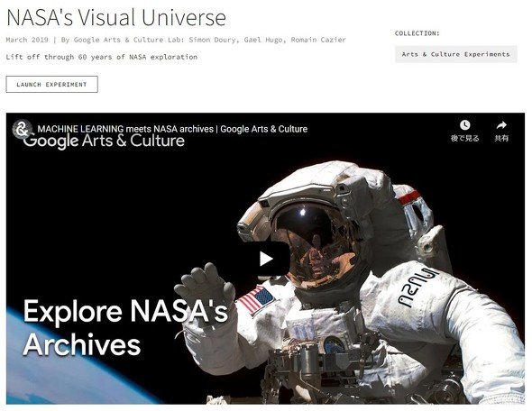Click the Google Arts & Culture overlay logo text

(104, 140)
